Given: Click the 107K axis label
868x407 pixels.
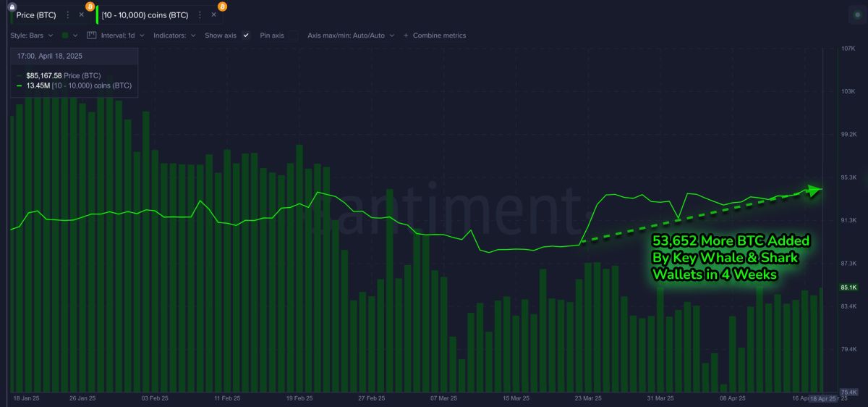Looking at the screenshot, I should pyautogui.click(x=848, y=49).
